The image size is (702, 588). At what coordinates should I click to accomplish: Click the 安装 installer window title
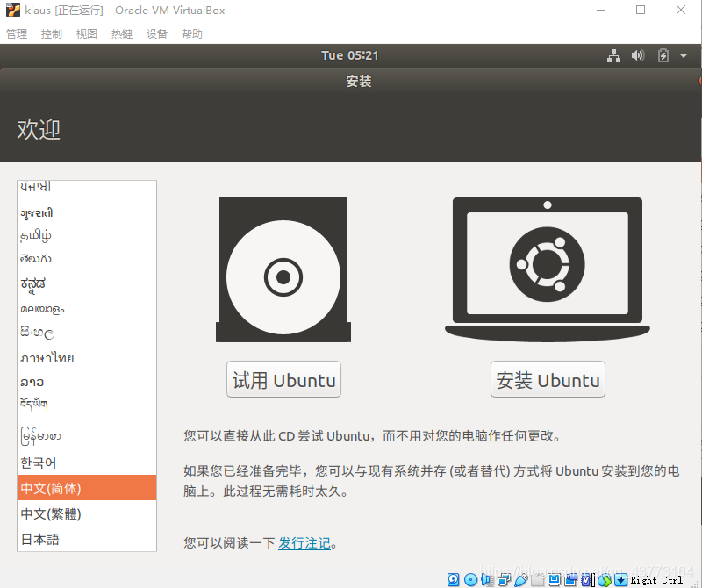[359, 81]
